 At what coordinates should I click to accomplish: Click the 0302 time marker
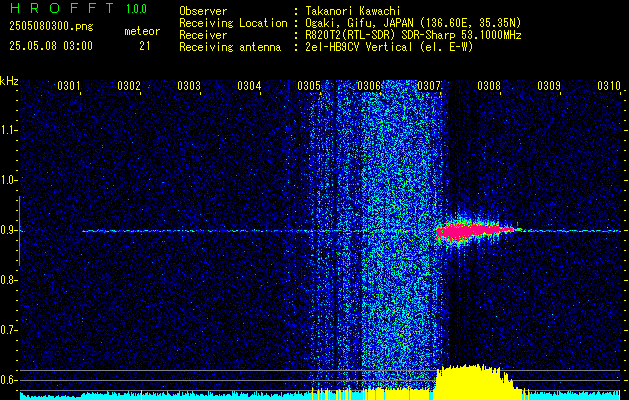129,86
